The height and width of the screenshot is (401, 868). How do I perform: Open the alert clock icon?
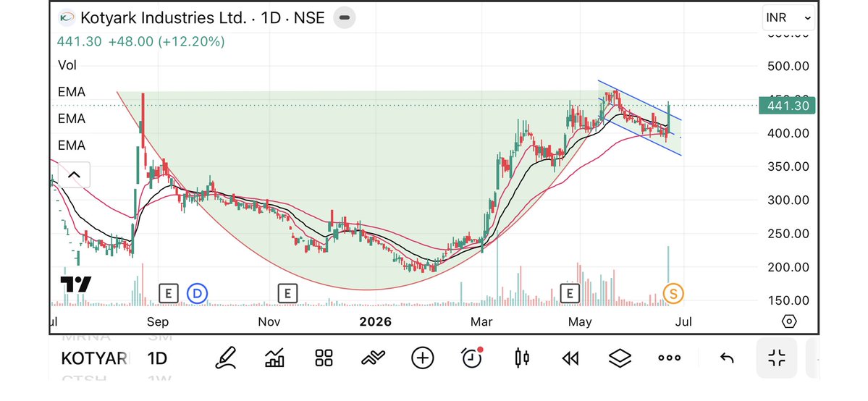pyautogui.click(x=472, y=358)
